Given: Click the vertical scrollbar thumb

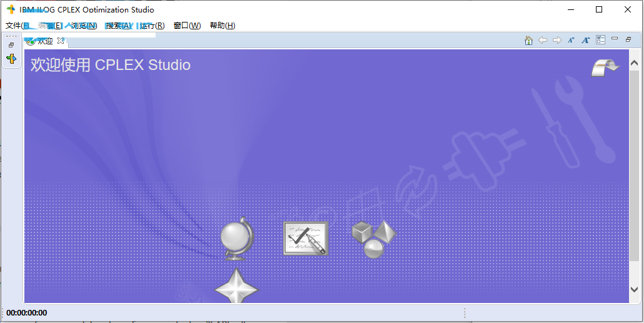Looking at the screenshot, I should pos(634,166).
